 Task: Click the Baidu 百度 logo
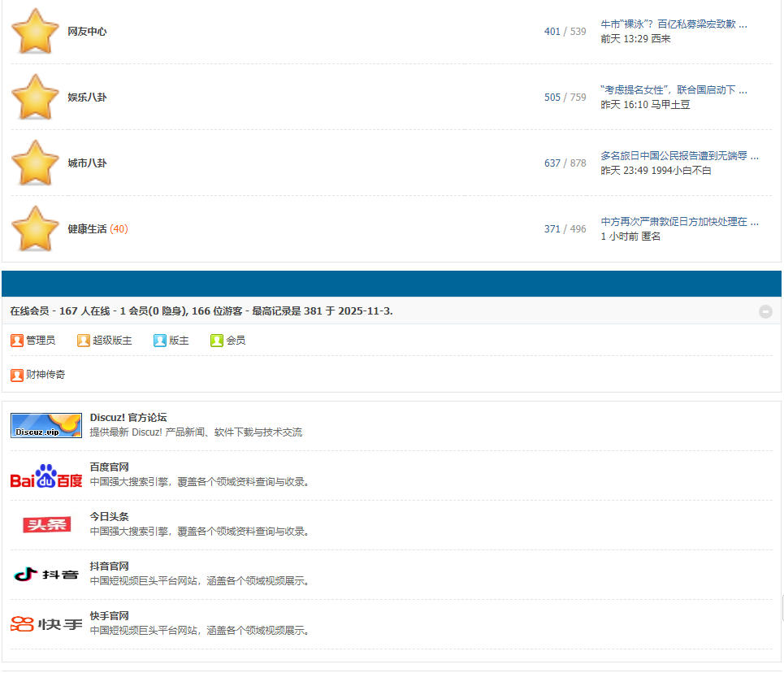(46, 475)
